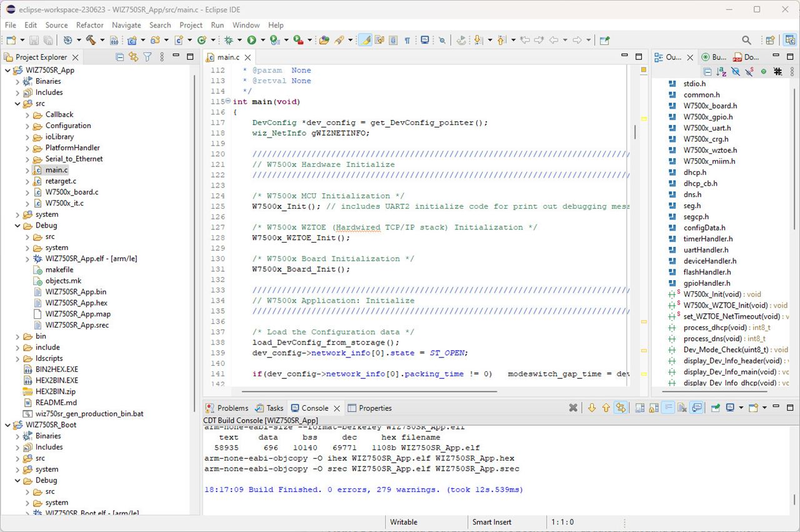Click the Build hammer icon in toolbar
The height and width of the screenshot is (532, 800).
pos(91,40)
